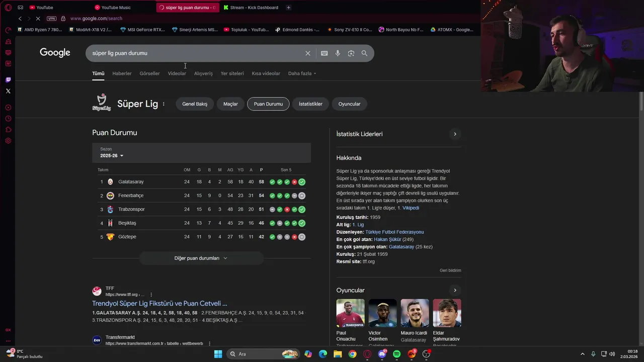The image size is (644, 362).
Task: Open the Hakan Şükür link
Action: [x=387, y=240]
